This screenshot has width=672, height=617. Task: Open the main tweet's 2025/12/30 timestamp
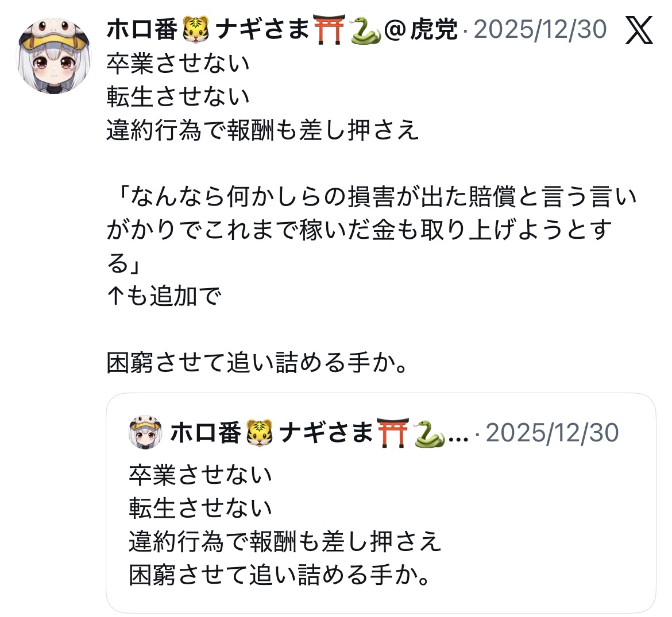(x=540, y=29)
